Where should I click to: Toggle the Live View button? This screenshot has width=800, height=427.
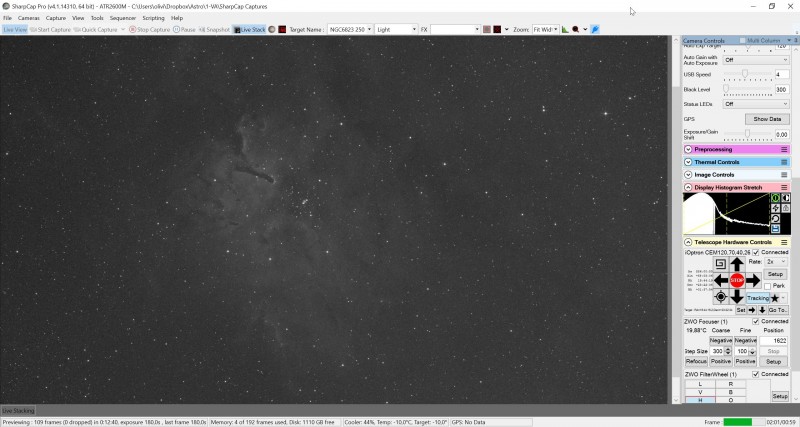point(15,30)
